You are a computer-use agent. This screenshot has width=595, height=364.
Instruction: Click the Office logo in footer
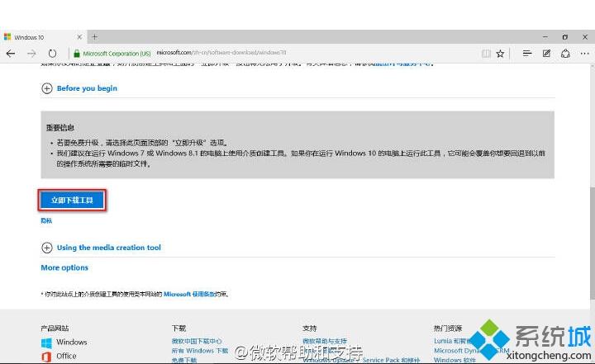(46, 357)
